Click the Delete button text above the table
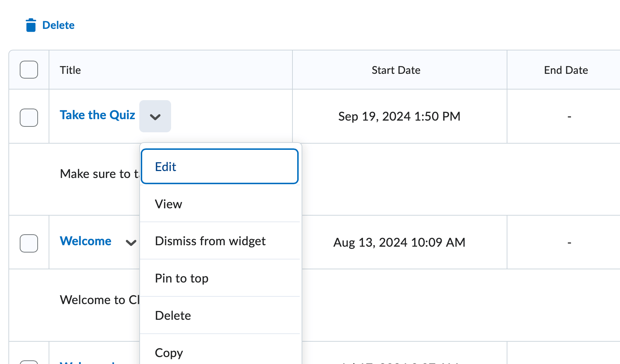620x364 pixels. tap(58, 25)
